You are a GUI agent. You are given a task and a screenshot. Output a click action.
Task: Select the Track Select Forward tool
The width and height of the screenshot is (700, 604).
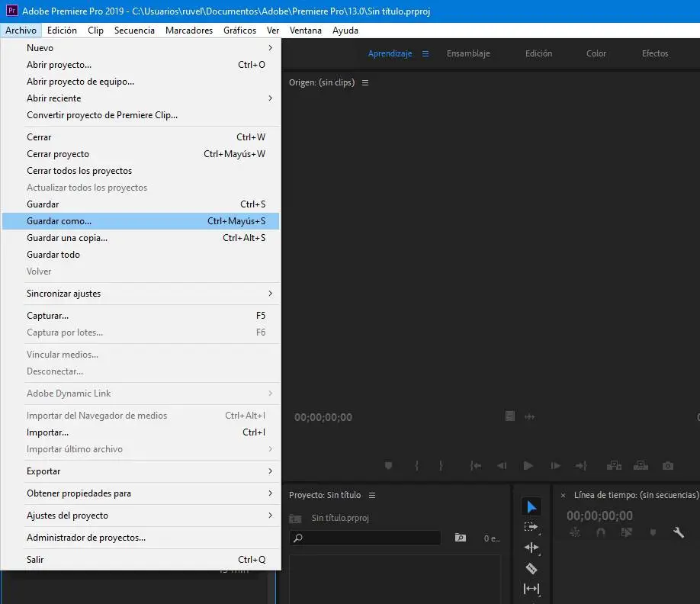(x=531, y=527)
